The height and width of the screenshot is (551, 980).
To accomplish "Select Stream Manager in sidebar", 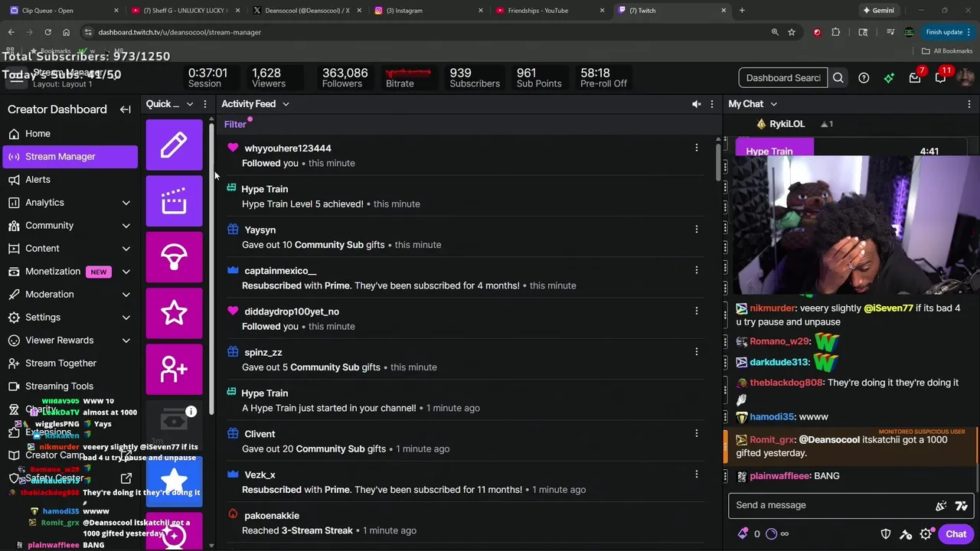I will (x=70, y=157).
